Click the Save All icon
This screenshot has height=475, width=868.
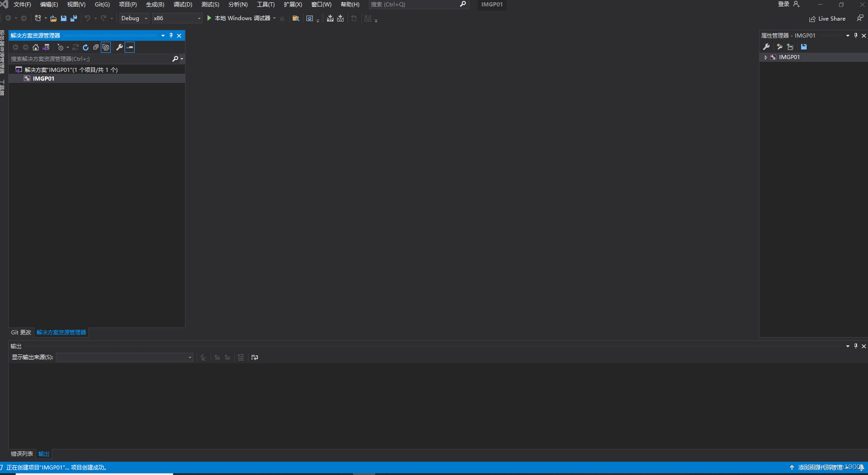pyautogui.click(x=73, y=18)
